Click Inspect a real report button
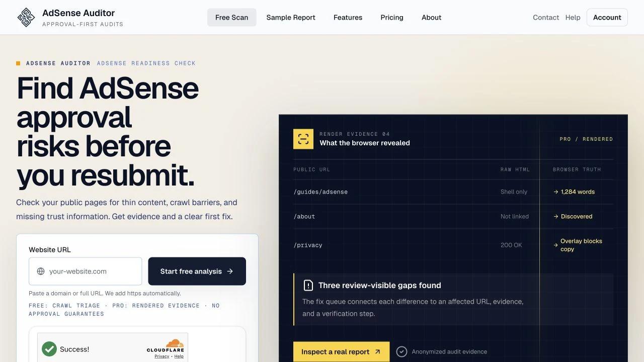The image size is (644, 362). pos(341,352)
